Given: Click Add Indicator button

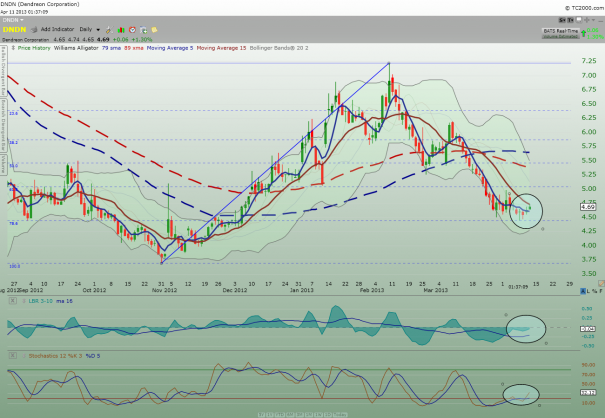Looking at the screenshot, I should pos(57,29).
